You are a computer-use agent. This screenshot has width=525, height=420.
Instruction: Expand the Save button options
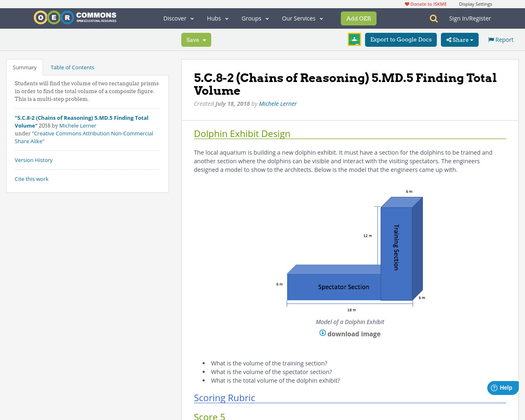click(205, 39)
